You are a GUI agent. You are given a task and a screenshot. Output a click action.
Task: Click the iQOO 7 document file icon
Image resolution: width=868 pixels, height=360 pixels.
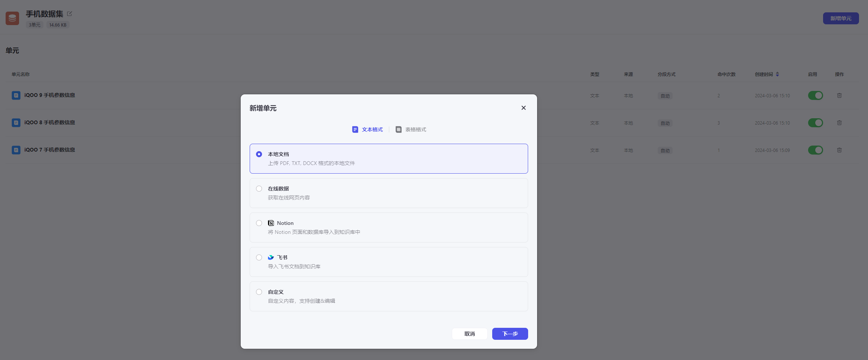point(16,150)
